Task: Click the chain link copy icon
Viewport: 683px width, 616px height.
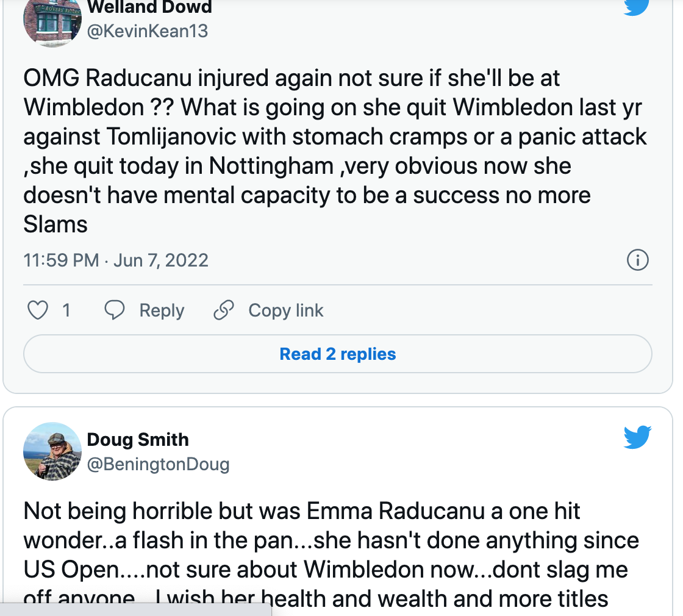Action: [x=224, y=310]
